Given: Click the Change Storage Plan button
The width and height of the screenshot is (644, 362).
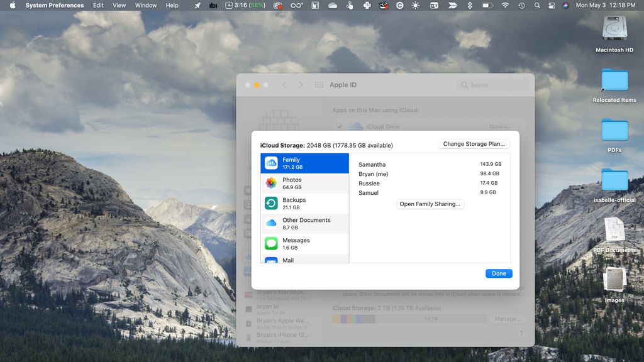Looking at the screenshot, I should point(473,143).
